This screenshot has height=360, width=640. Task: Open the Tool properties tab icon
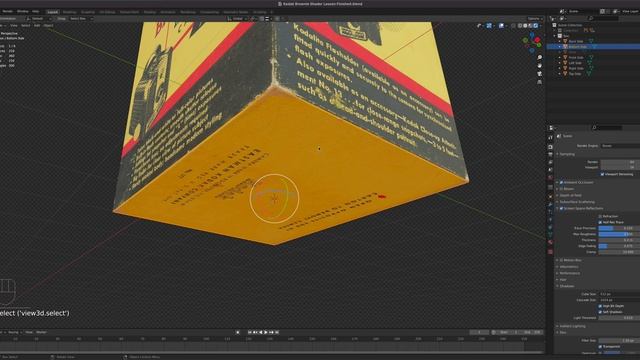(550, 138)
